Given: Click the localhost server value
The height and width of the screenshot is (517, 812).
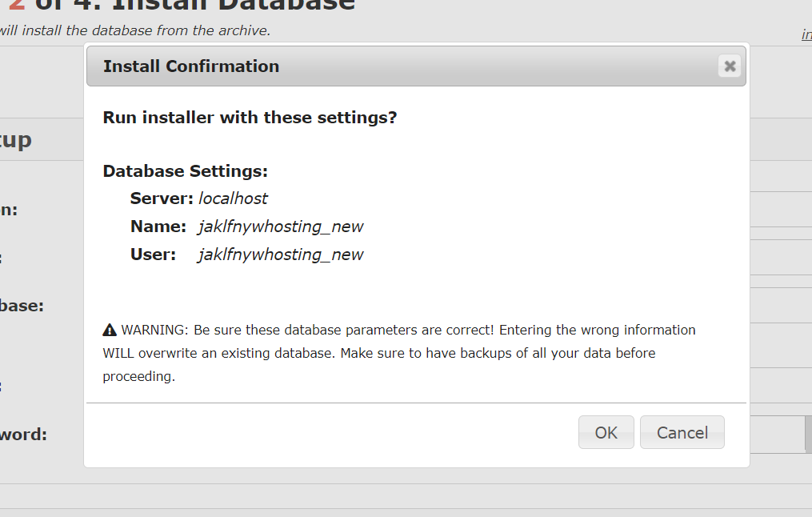Looking at the screenshot, I should click(x=233, y=198).
